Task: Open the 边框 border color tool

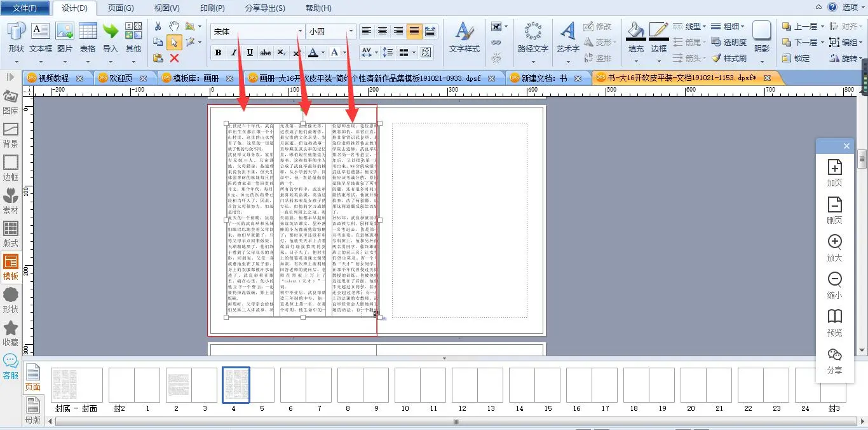Action: [659, 37]
